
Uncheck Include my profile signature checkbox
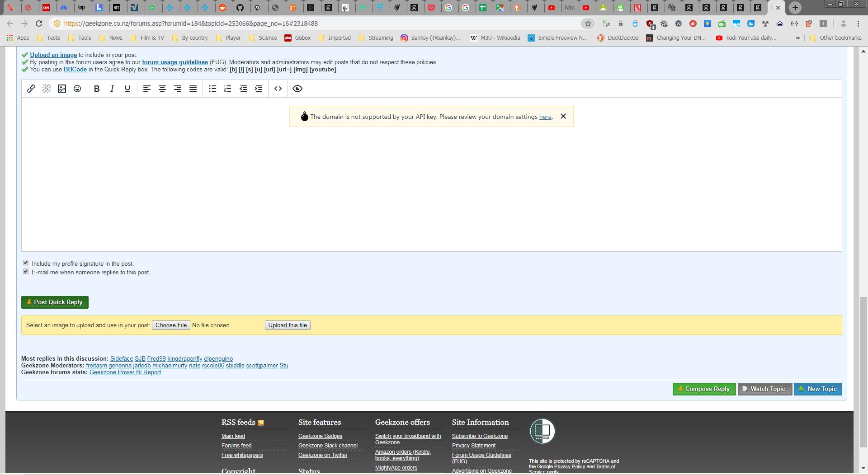[26, 263]
